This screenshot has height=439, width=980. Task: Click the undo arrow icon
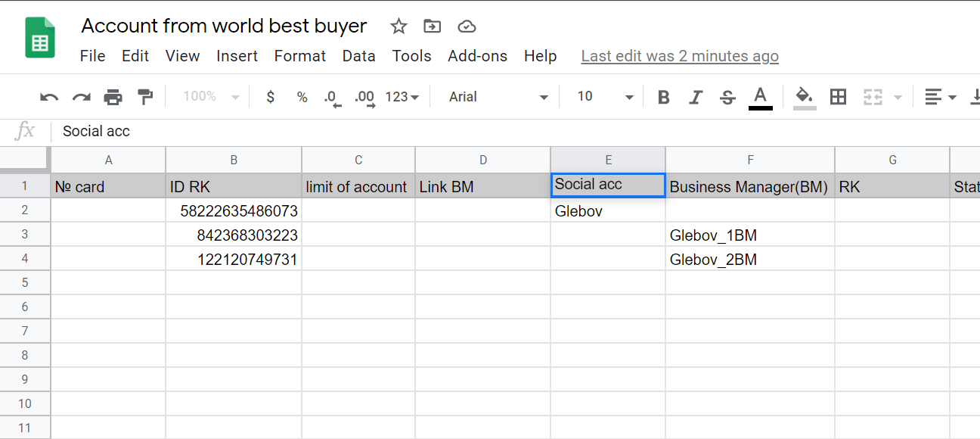click(x=49, y=97)
